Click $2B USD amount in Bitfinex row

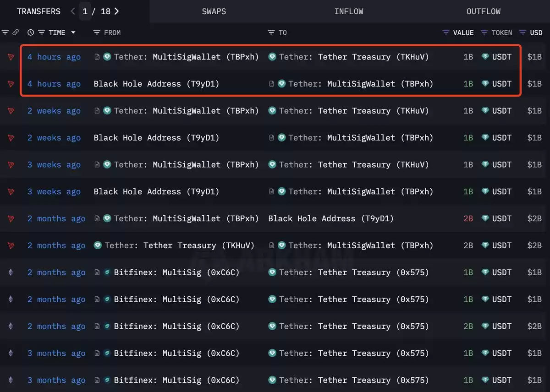(534, 327)
